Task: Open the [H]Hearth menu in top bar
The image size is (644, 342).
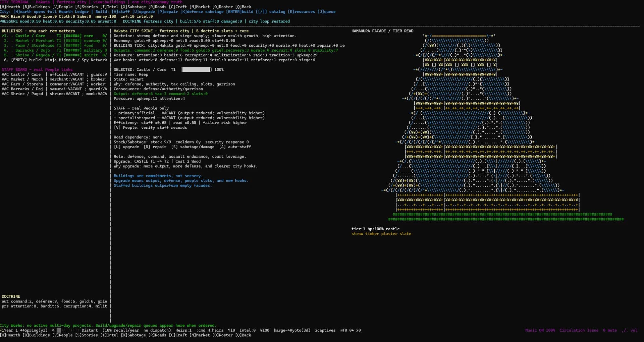Action: (10, 7)
